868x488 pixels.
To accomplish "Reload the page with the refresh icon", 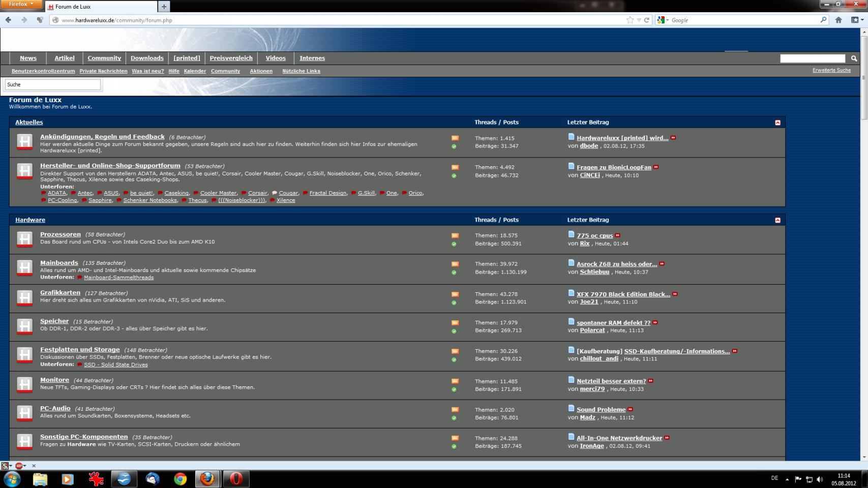I will click(647, 20).
